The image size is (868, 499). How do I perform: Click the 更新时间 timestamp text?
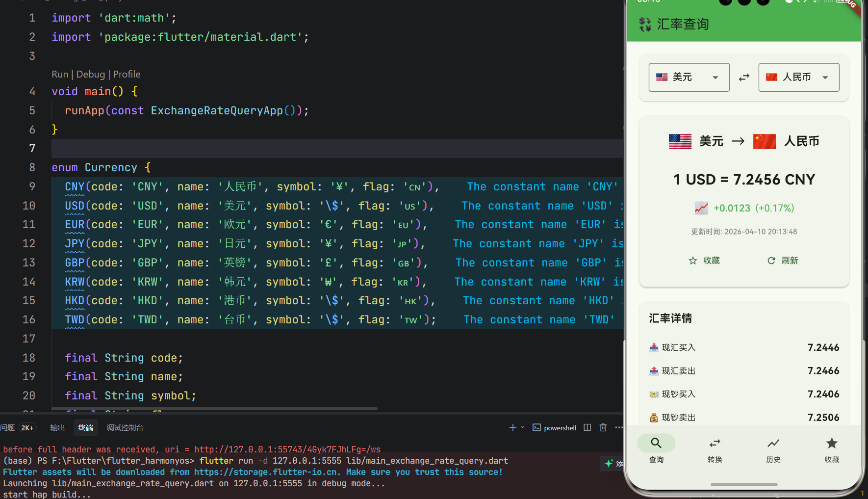(x=744, y=232)
